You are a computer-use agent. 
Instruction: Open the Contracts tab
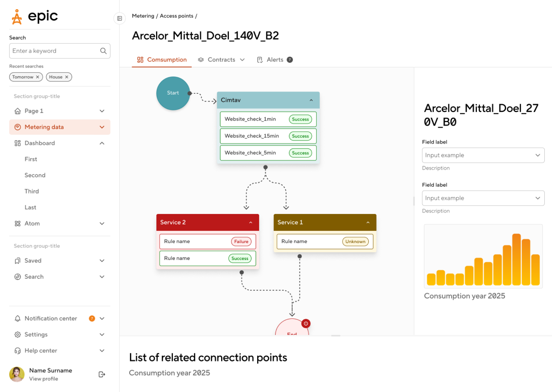pyautogui.click(x=222, y=60)
